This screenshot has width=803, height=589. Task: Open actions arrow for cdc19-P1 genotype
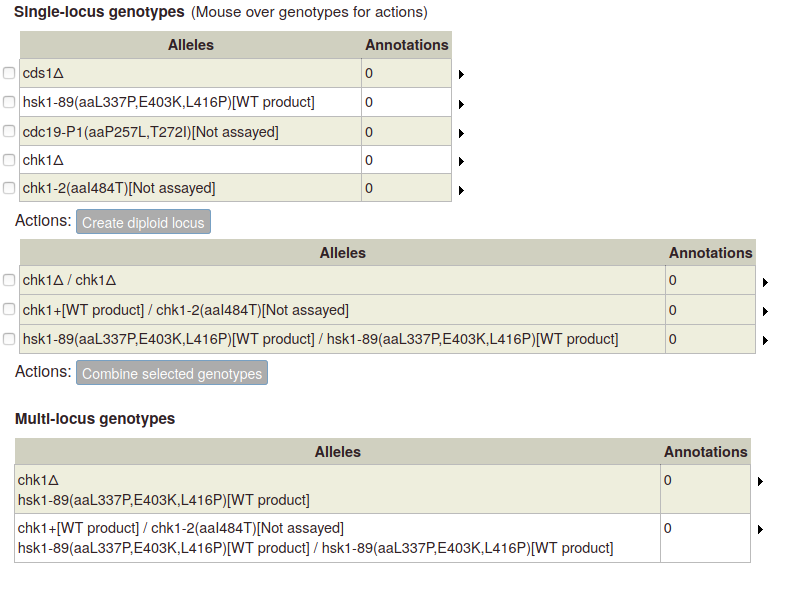[461, 133]
